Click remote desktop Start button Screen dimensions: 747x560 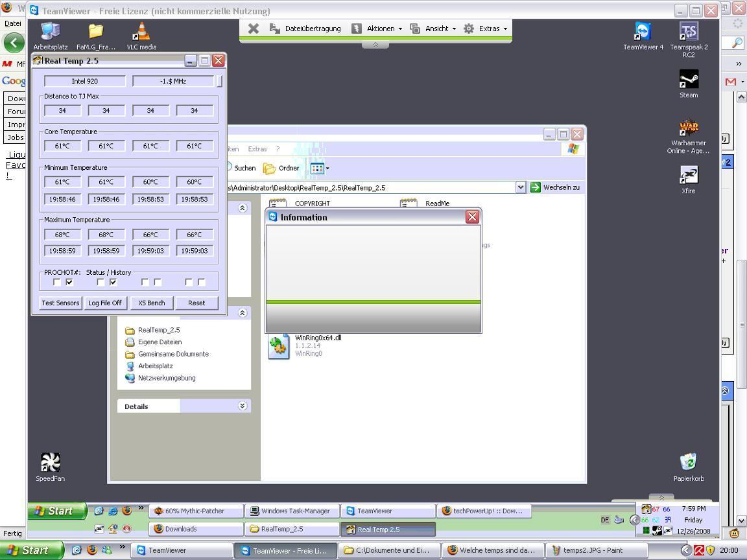pos(58,511)
